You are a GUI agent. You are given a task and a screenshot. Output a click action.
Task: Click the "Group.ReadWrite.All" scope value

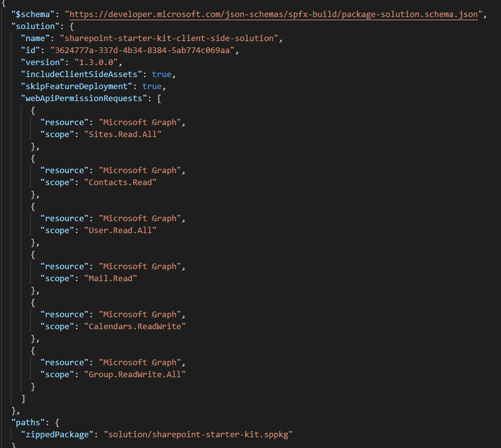[x=135, y=374]
